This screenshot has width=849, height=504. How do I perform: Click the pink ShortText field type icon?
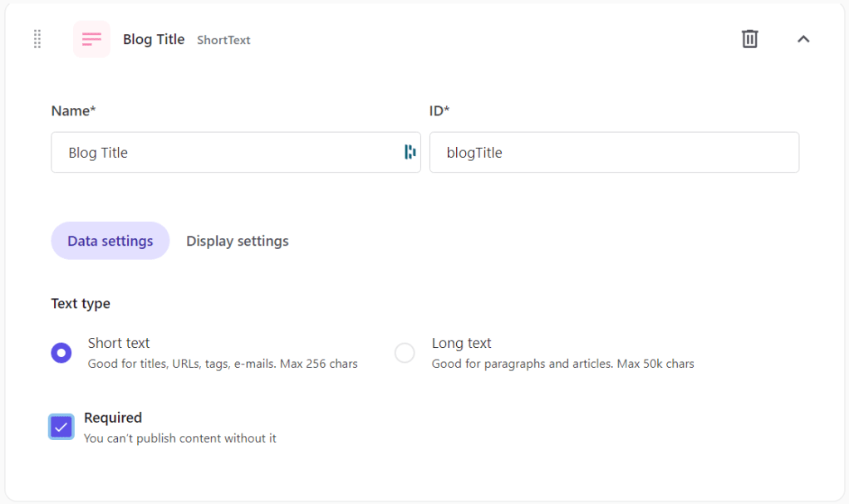91,39
